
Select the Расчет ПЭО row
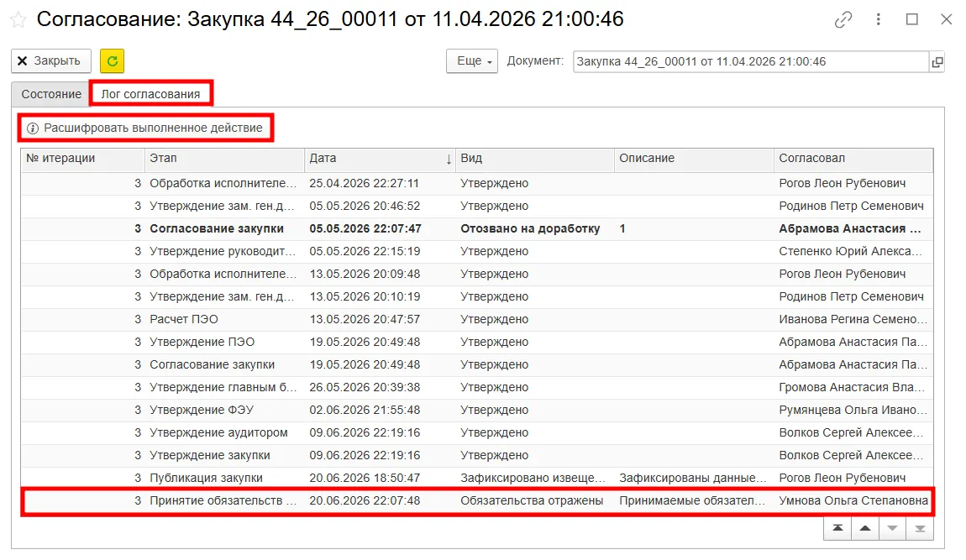point(477,319)
